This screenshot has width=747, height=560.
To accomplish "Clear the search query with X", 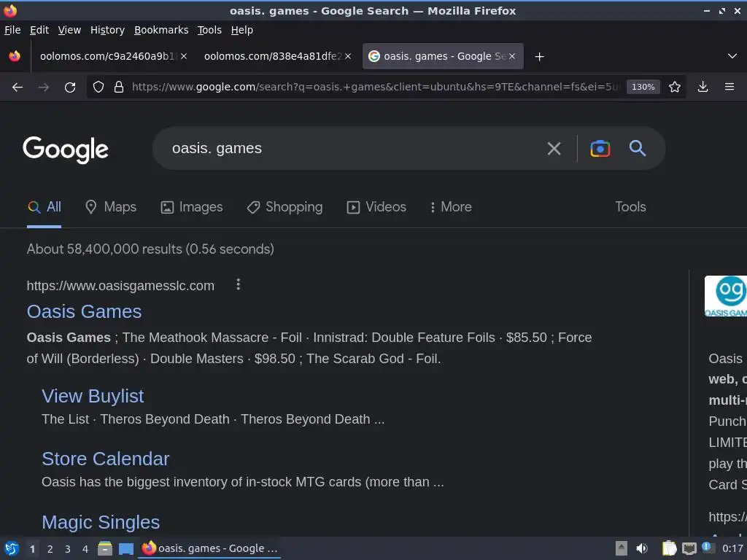I will point(554,149).
